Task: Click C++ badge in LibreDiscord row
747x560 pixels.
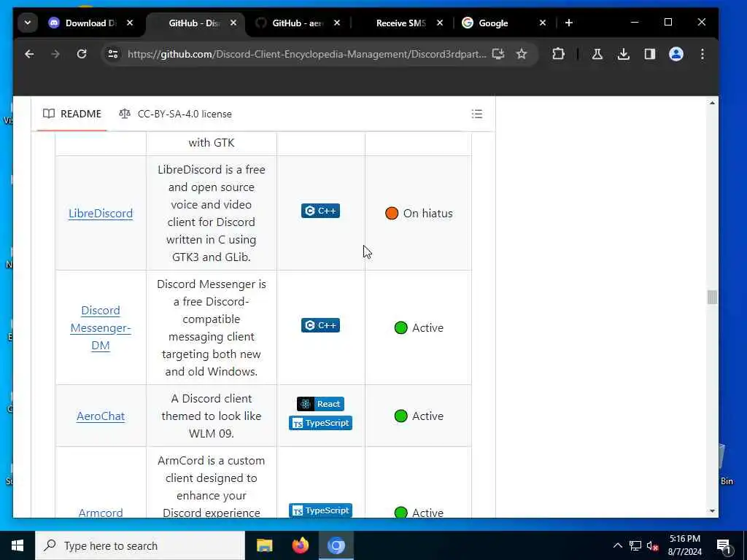Action: (x=321, y=211)
